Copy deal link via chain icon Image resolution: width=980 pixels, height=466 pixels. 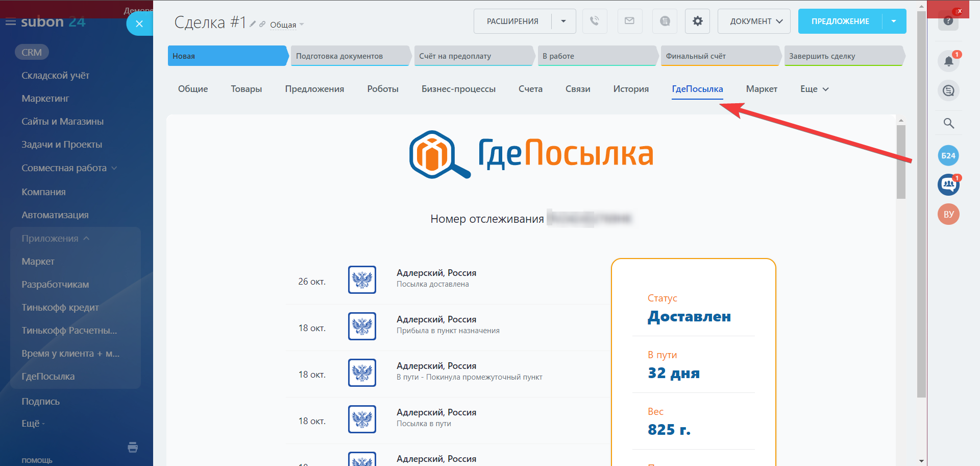pyautogui.click(x=262, y=24)
